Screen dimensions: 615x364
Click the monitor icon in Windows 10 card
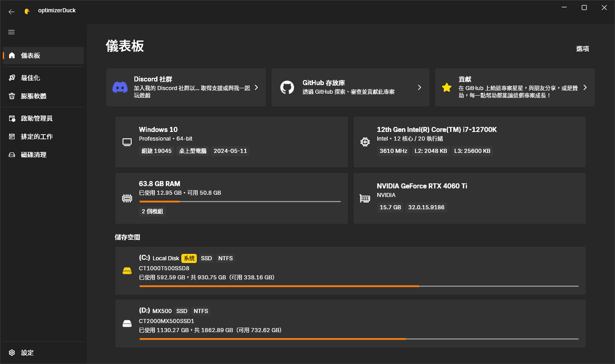pyautogui.click(x=127, y=142)
